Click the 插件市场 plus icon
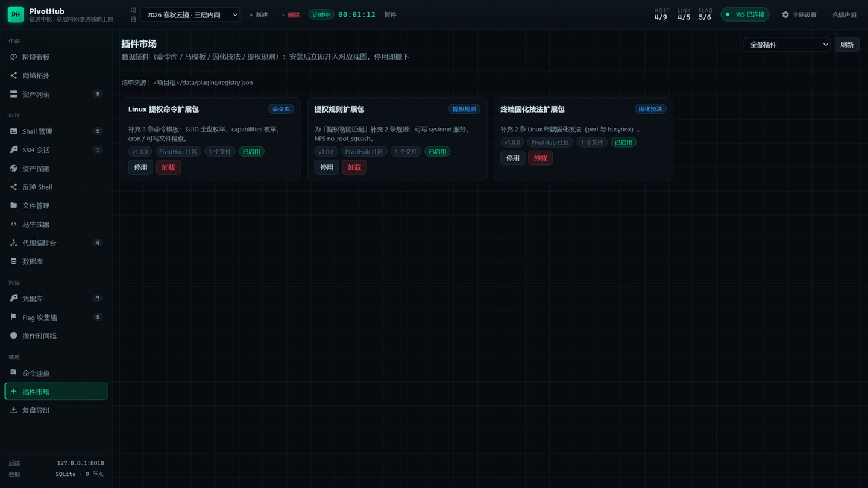Screen dimensions: 868x488 pyautogui.click(x=14, y=392)
